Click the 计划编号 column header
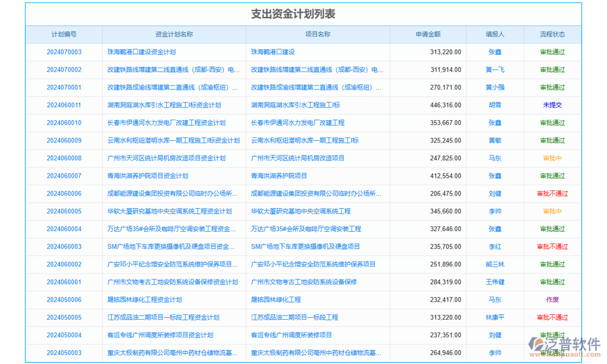This screenshot has width=607, height=364. pyautogui.click(x=64, y=34)
